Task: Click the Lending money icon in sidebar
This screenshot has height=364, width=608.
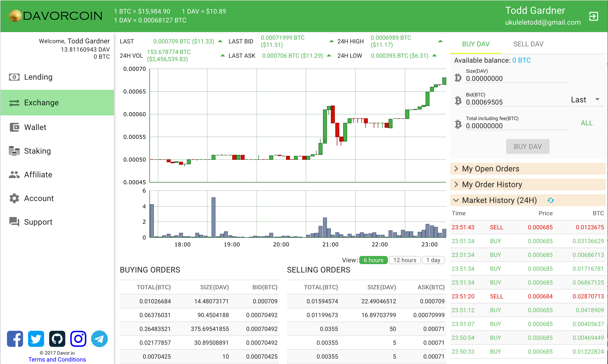Action: point(14,77)
